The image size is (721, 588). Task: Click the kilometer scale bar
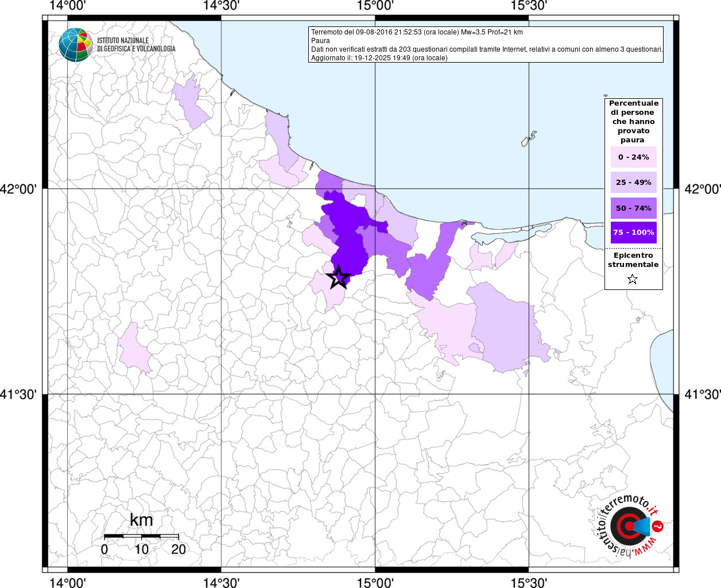(141, 536)
